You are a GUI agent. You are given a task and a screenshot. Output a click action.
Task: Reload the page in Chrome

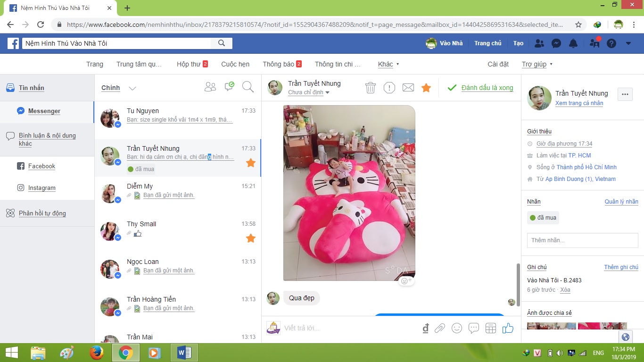[41, 25]
